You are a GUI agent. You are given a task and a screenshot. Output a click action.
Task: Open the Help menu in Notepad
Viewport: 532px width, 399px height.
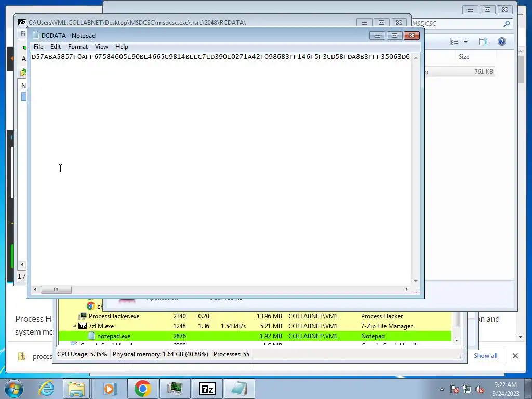click(x=122, y=47)
